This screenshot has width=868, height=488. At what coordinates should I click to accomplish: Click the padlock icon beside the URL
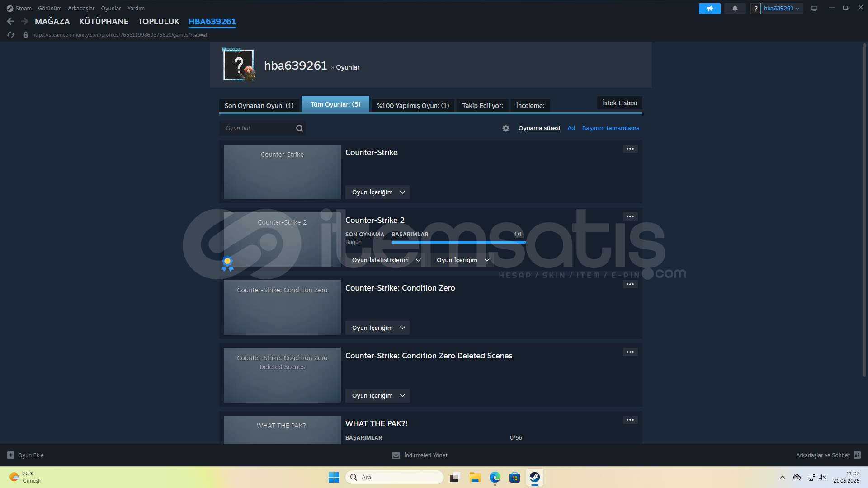26,35
